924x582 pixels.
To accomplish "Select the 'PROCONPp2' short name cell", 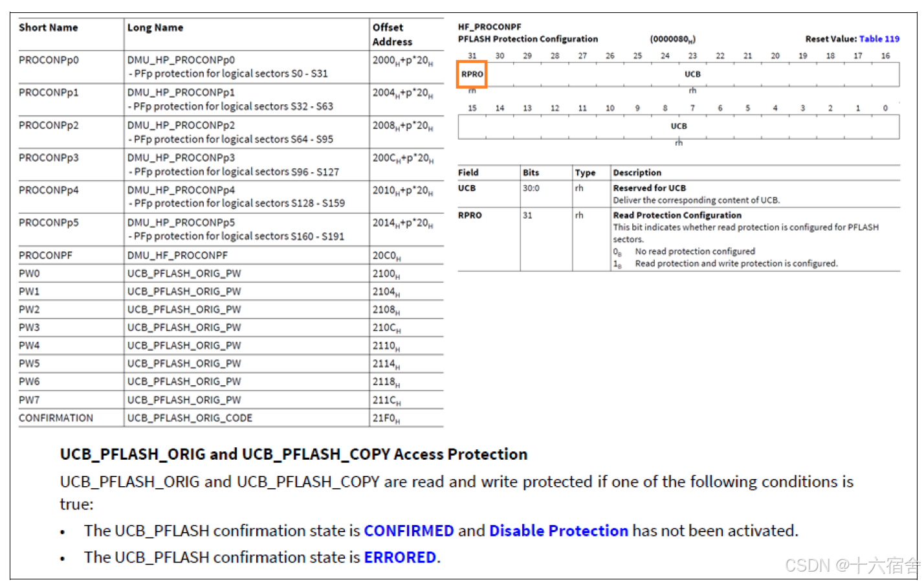I will click(49, 125).
